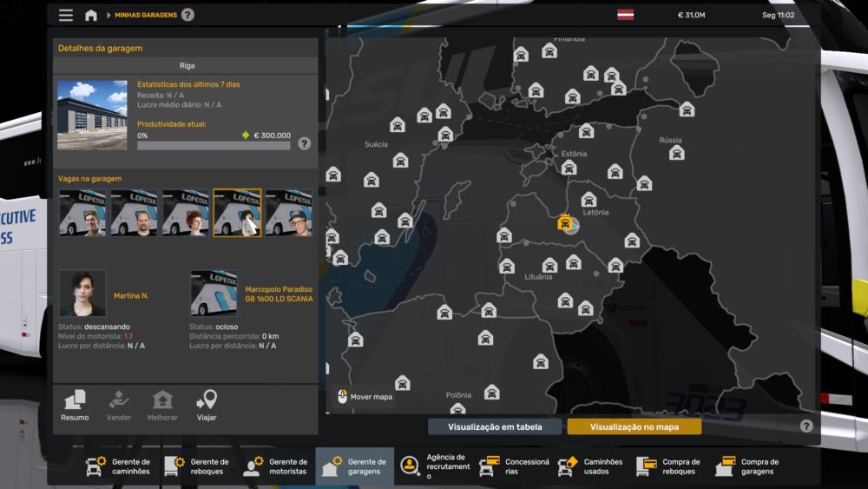Open Caminhões usados section
This screenshot has width=868, height=489.
pos(592,466)
